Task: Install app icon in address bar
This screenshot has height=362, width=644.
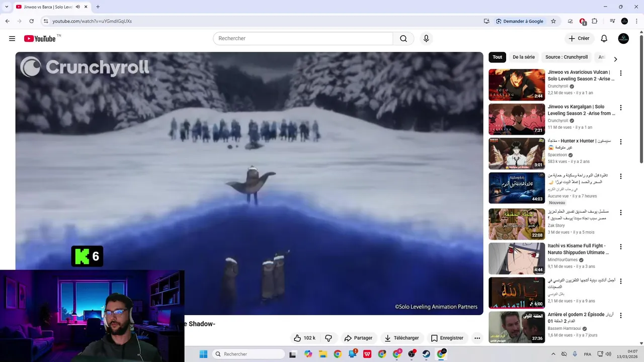Action: pos(487,21)
